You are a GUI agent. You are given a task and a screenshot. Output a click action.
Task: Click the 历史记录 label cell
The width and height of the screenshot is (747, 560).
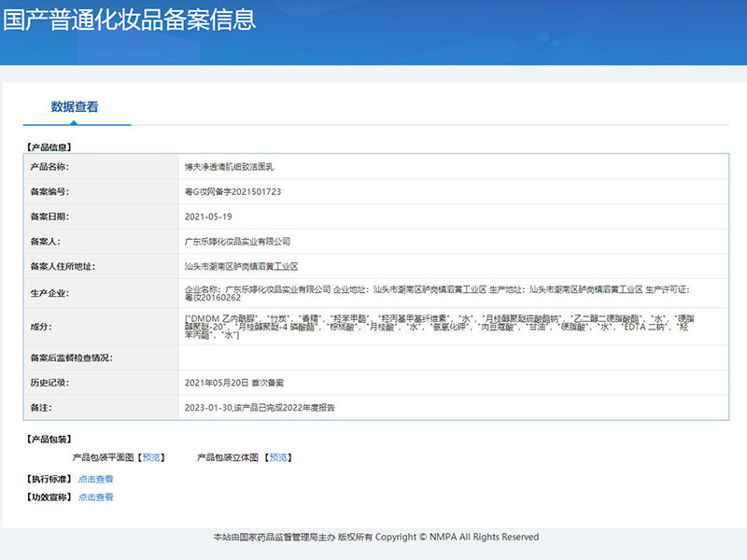pyautogui.click(x=101, y=383)
